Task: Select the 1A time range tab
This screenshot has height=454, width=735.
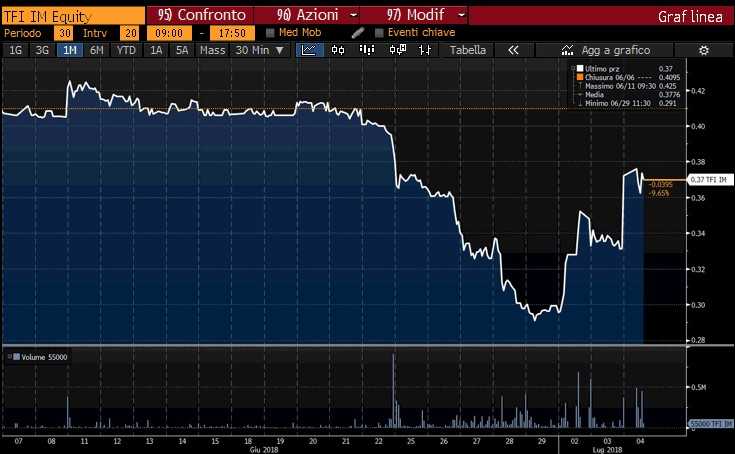Action: pyautogui.click(x=156, y=50)
